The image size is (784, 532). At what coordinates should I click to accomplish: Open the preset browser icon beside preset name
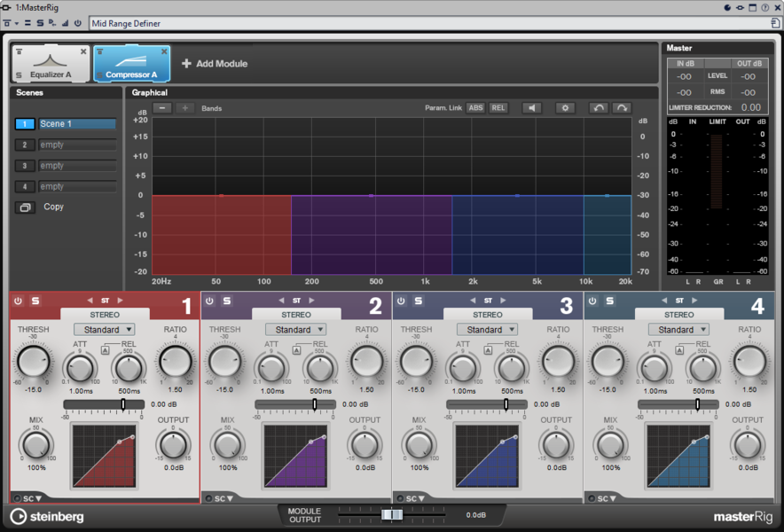point(775,23)
